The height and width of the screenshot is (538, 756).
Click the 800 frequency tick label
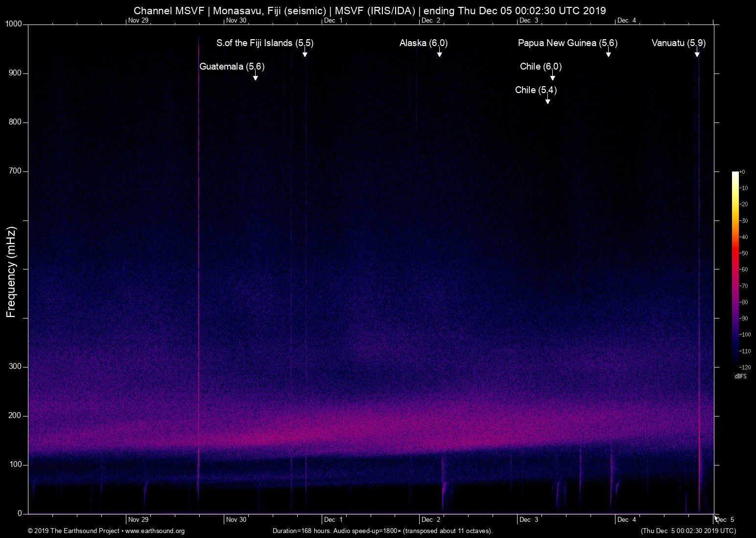(x=16, y=122)
